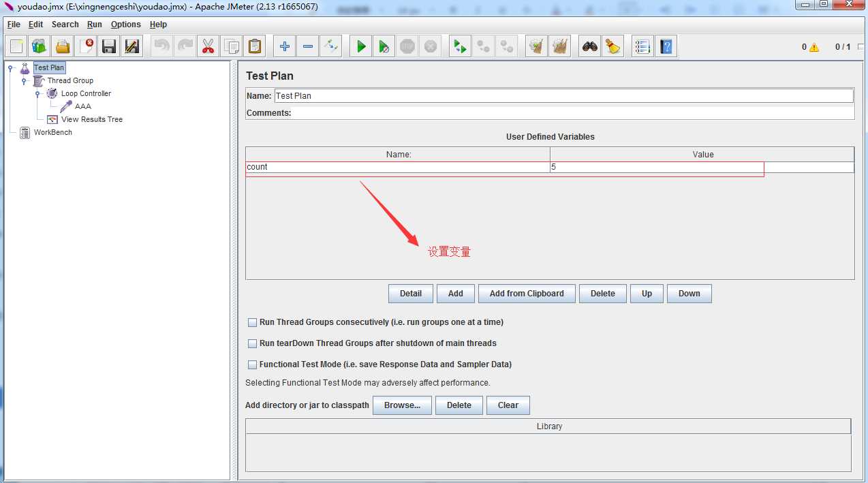Click the Up button
This screenshot has width=868, height=483.
[647, 294]
